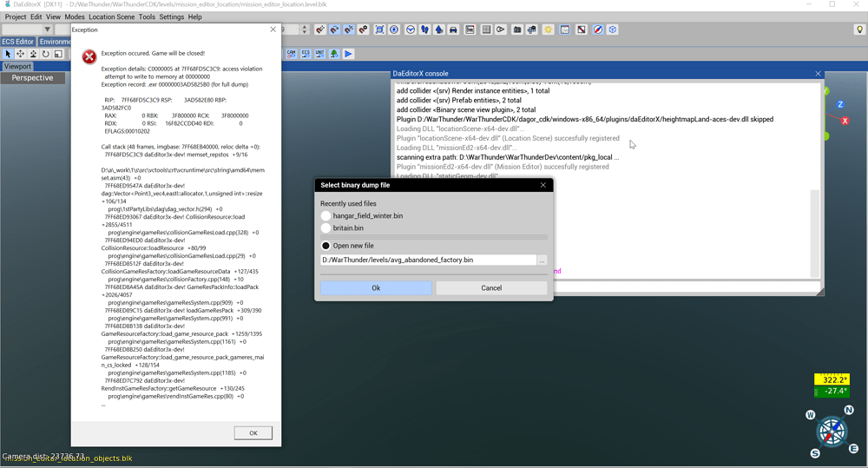868x468 pixels.
Task: Click the lightbulb icon at top right
Action: [859, 30]
